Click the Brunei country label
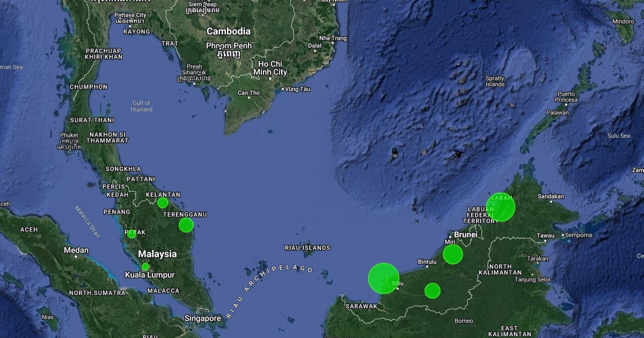Image resolution: width=644 pixels, height=338 pixels. click(465, 234)
